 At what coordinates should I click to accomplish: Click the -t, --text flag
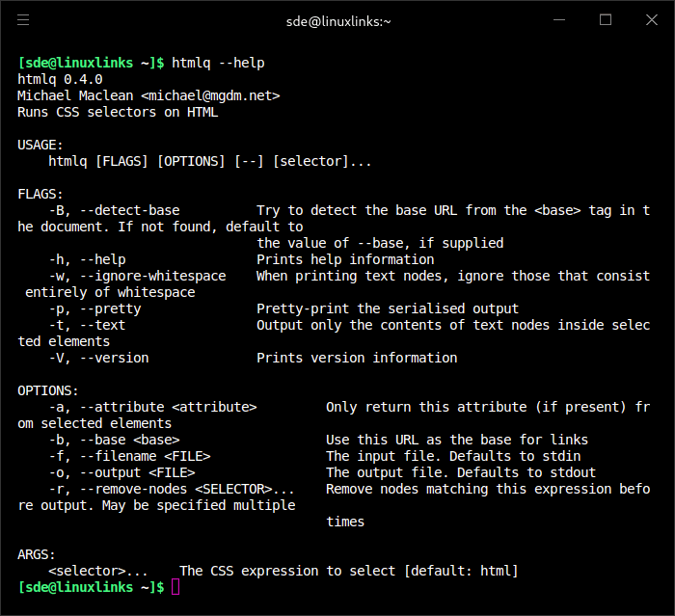[87, 325]
